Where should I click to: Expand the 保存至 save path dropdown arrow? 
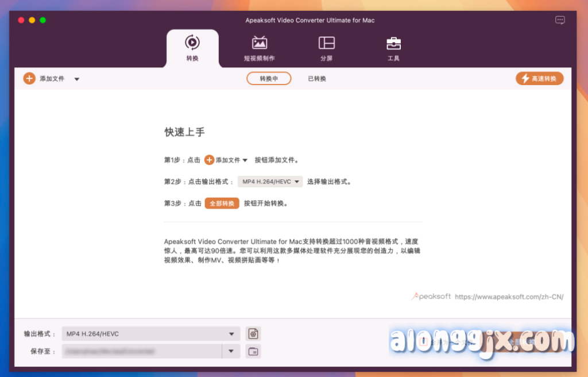pyautogui.click(x=231, y=351)
